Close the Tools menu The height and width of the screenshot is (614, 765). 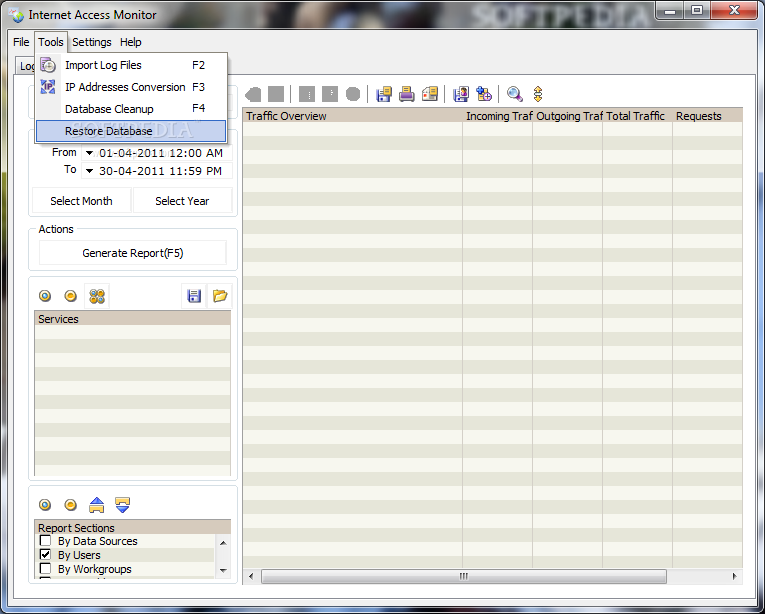point(51,42)
